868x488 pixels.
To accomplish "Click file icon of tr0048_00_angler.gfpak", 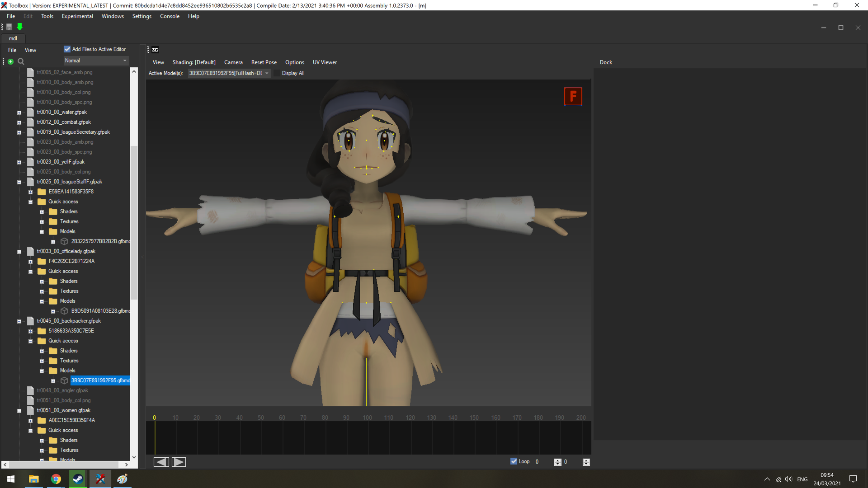I will (x=31, y=390).
